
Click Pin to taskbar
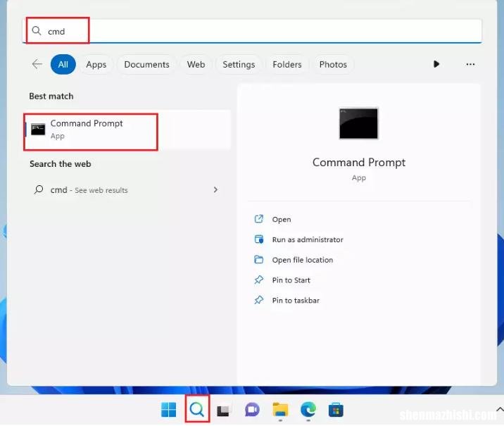click(296, 300)
